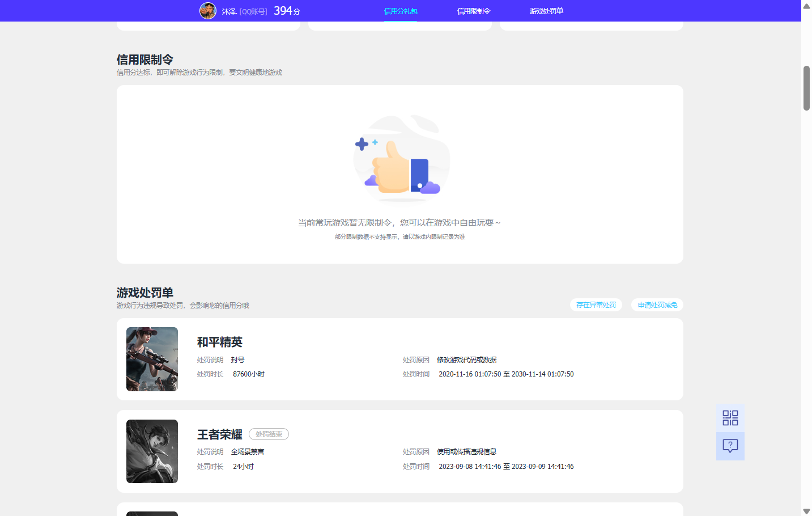Click the 394分 credit score display
Screen dimensions: 812x516
[287, 10]
